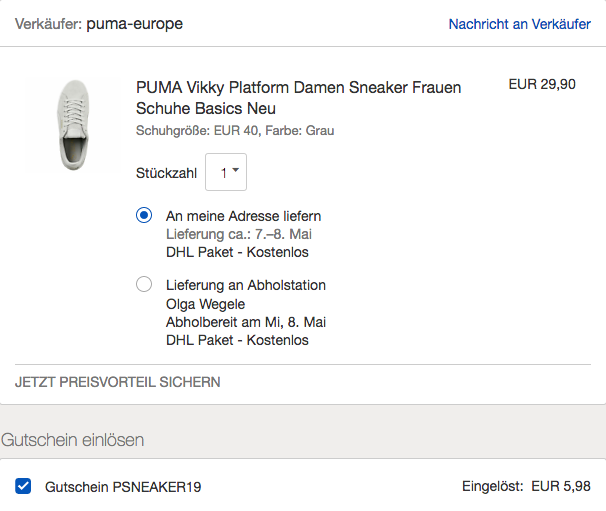Click the Gutschein einlösen heading
This screenshot has width=606, height=511.
72,440
